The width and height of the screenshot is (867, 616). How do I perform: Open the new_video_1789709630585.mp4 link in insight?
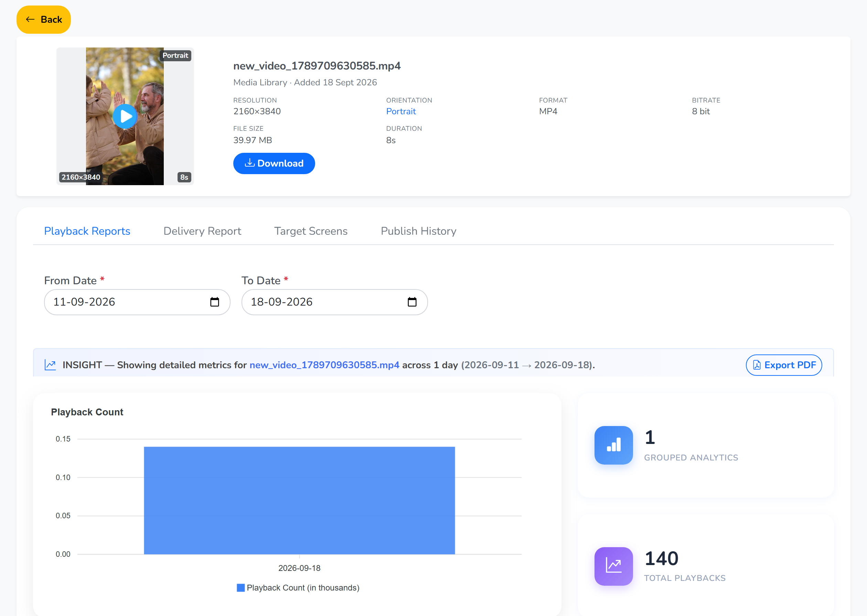tap(324, 365)
